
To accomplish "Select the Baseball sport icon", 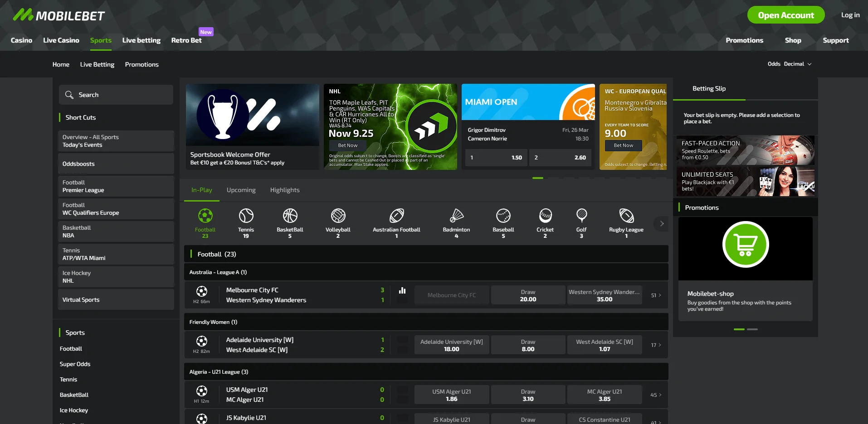I will coord(503,216).
